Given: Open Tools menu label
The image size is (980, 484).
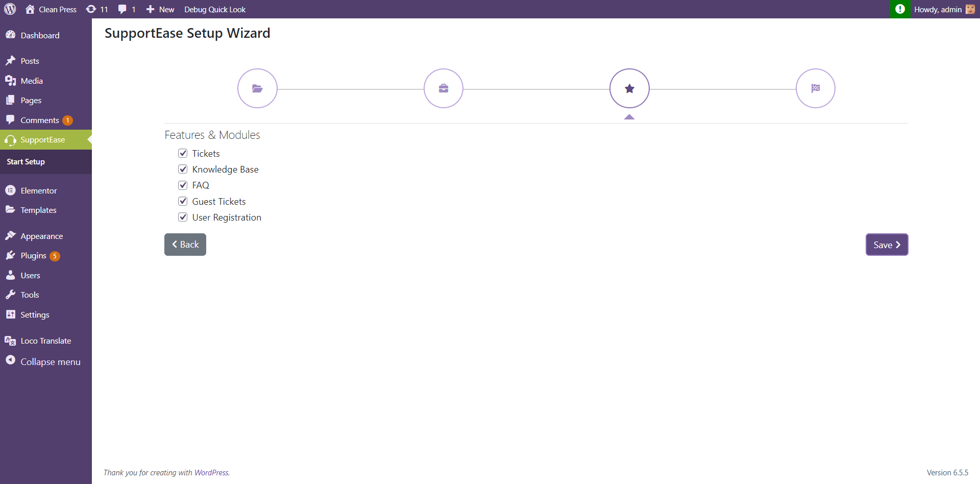Looking at the screenshot, I should pos(30,295).
